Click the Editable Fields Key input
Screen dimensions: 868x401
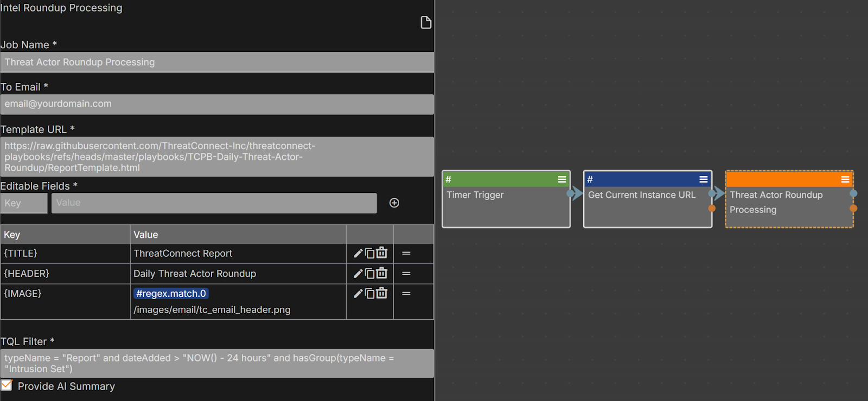(x=24, y=203)
